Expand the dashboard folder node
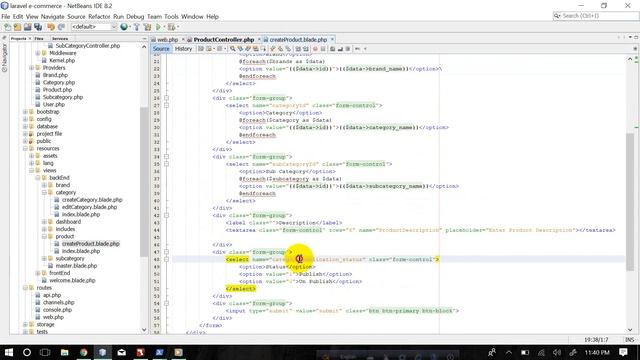Image resolution: width=640 pixels, height=360 pixels. point(44,222)
